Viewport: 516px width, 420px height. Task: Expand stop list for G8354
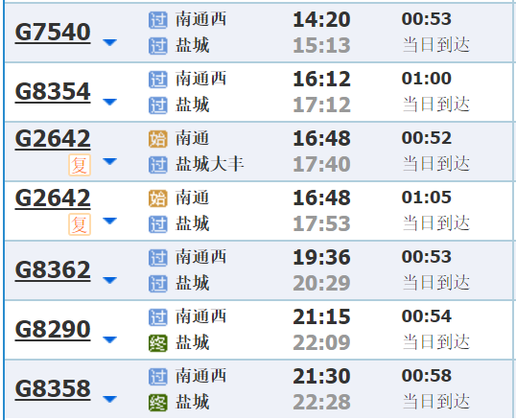coord(109,102)
